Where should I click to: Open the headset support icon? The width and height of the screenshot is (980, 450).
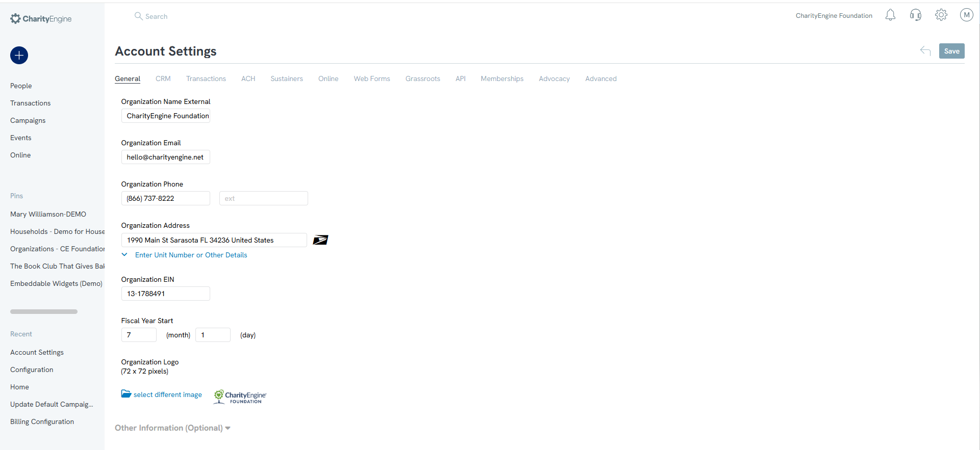pos(916,15)
